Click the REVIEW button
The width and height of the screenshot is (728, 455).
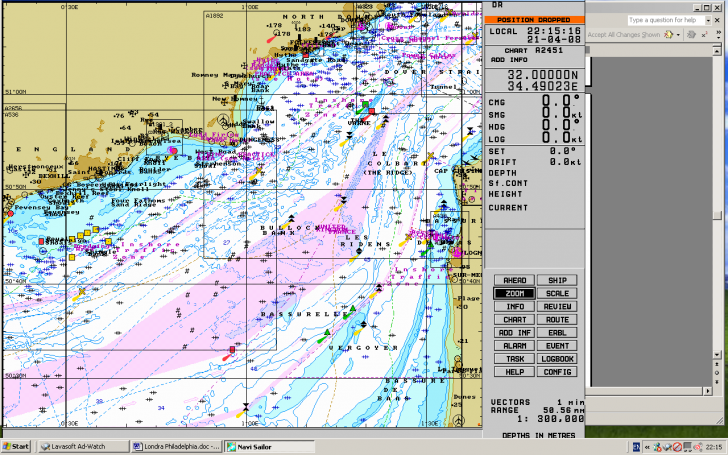[x=557, y=306]
